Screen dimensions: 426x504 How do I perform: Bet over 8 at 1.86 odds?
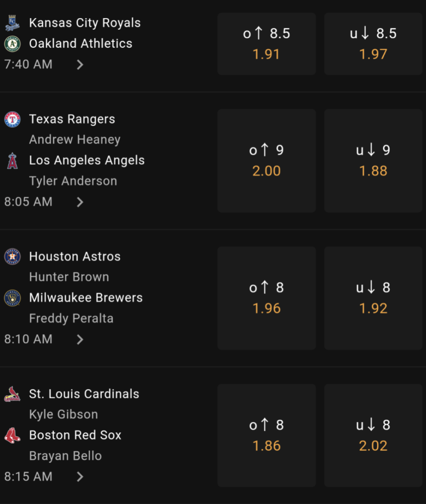(x=266, y=435)
